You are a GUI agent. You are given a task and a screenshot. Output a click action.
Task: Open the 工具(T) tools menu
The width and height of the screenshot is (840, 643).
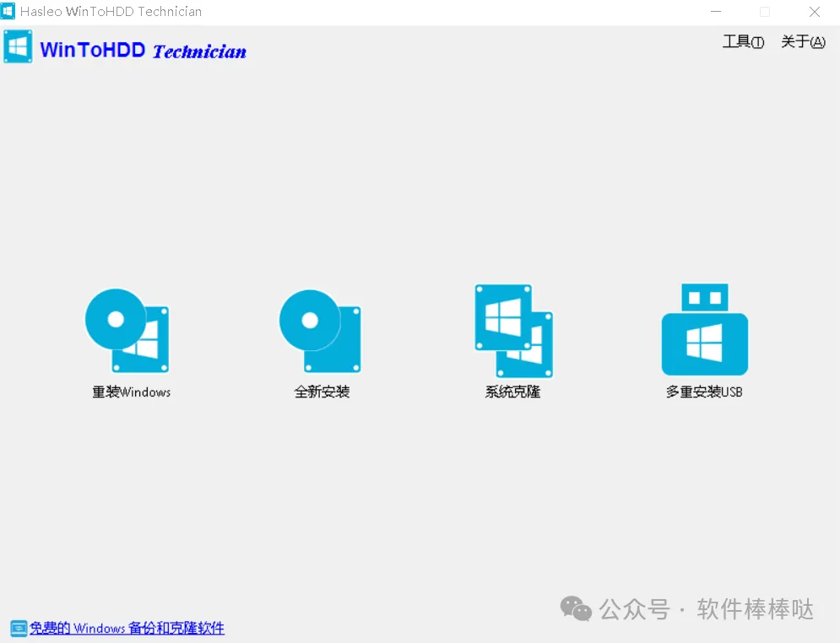pyautogui.click(x=743, y=41)
